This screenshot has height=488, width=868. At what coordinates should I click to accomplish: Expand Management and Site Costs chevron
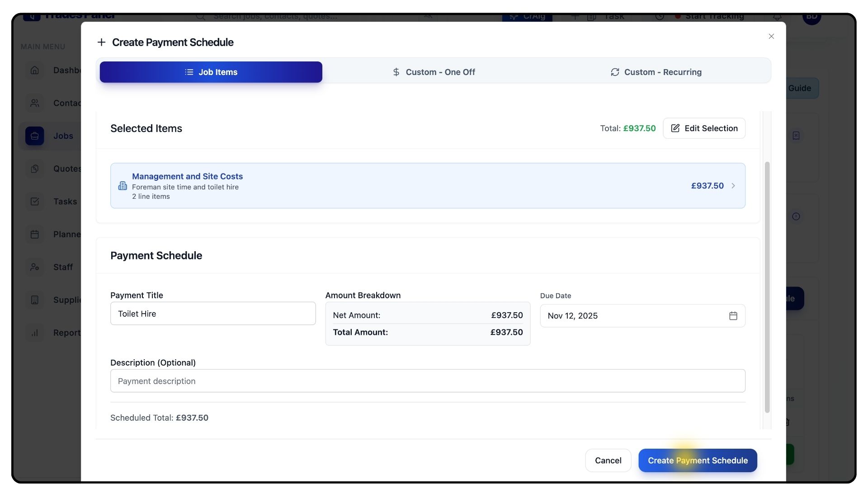[733, 186]
